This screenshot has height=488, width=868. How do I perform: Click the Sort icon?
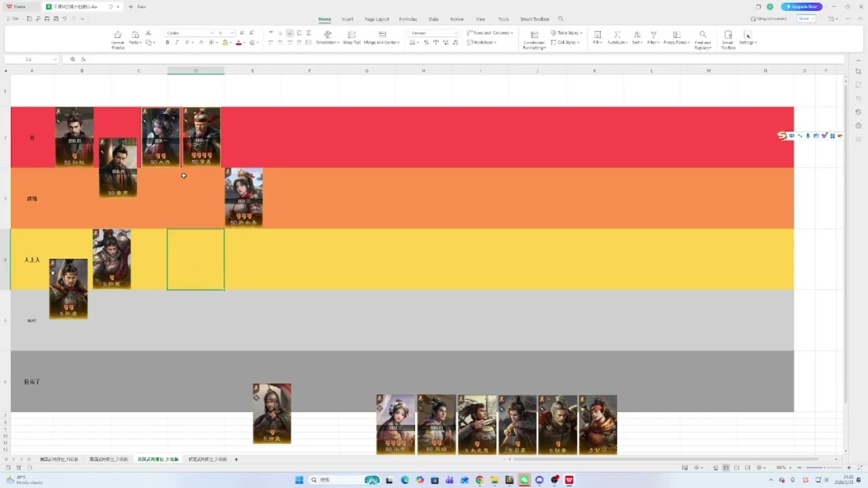click(x=637, y=35)
